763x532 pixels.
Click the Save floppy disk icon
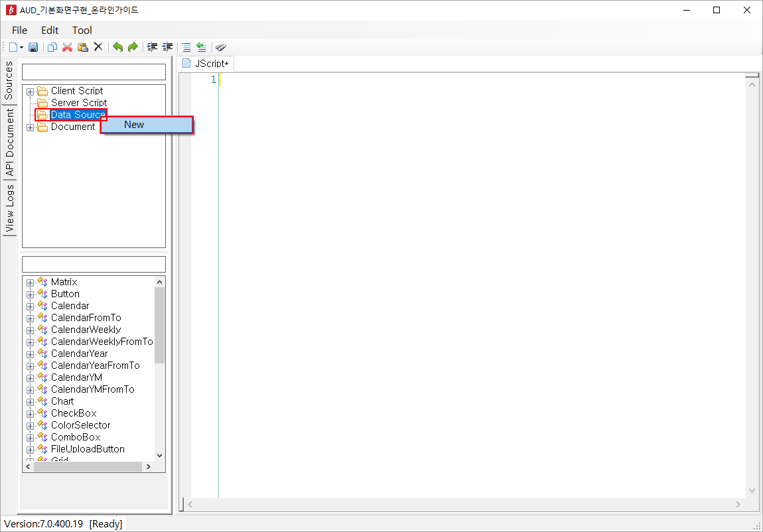[x=33, y=47]
